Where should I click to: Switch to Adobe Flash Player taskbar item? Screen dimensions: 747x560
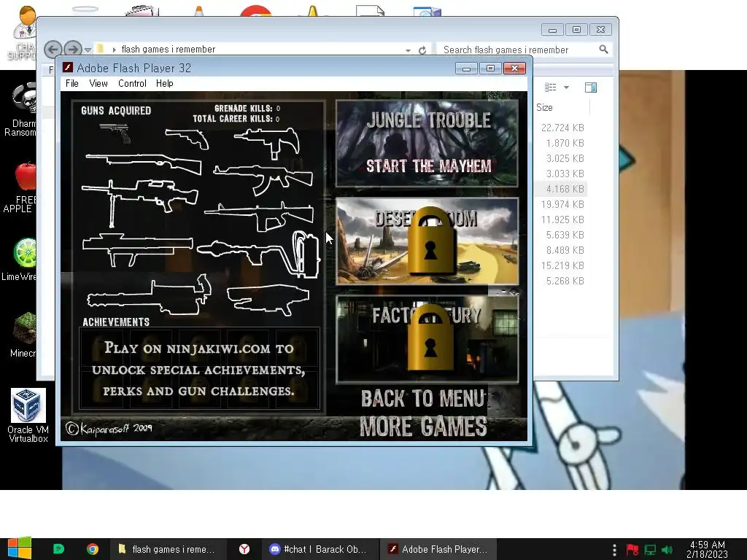(x=438, y=549)
